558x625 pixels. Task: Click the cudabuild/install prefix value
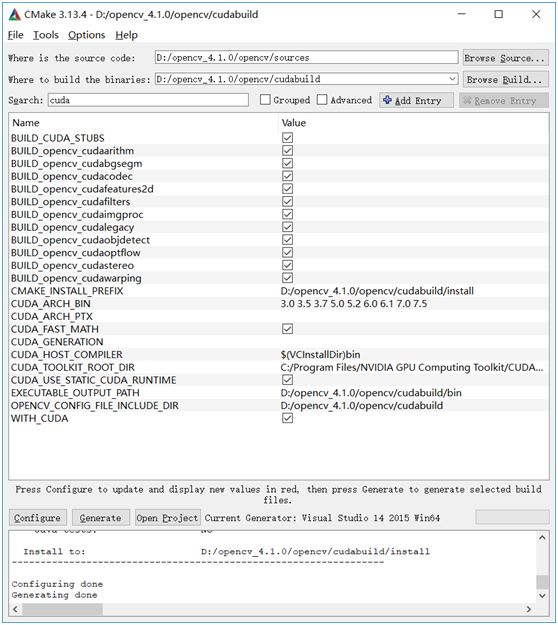coord(377,291)
